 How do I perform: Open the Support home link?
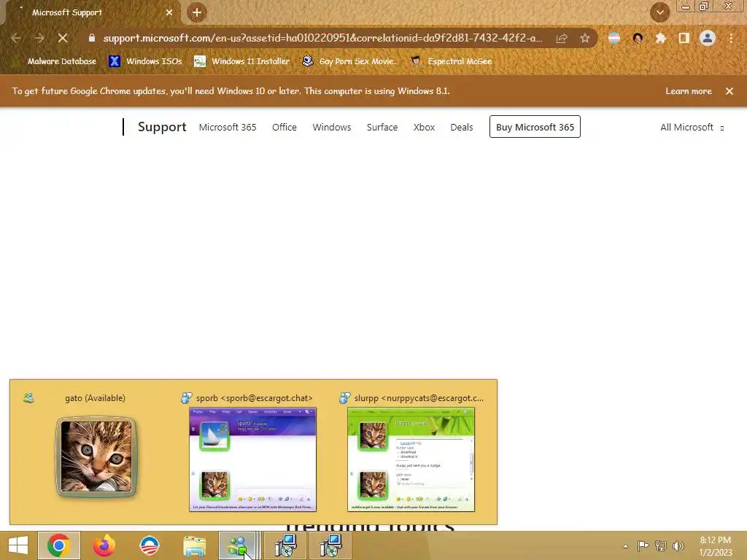point(162,127)
